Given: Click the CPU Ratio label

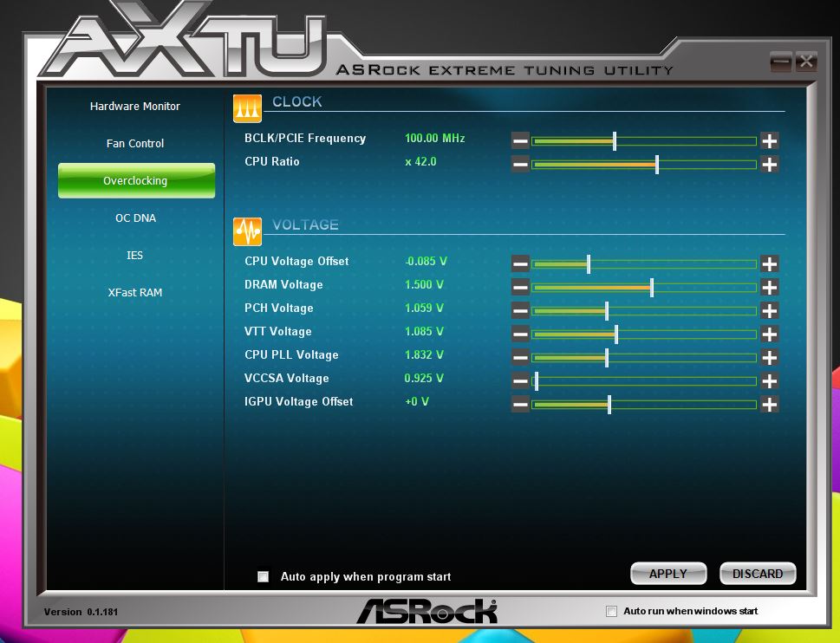Looking at the screenshot, I should pos(272,162).
